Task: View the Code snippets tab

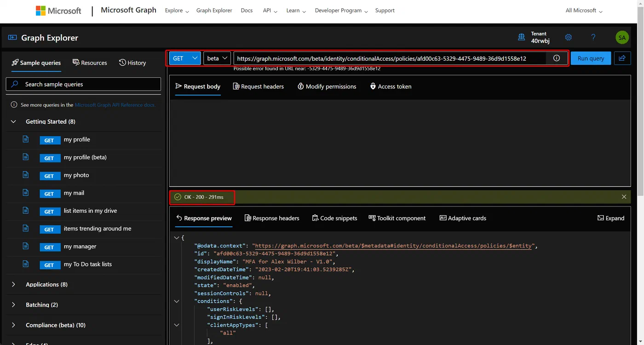Action: point(334,218)
